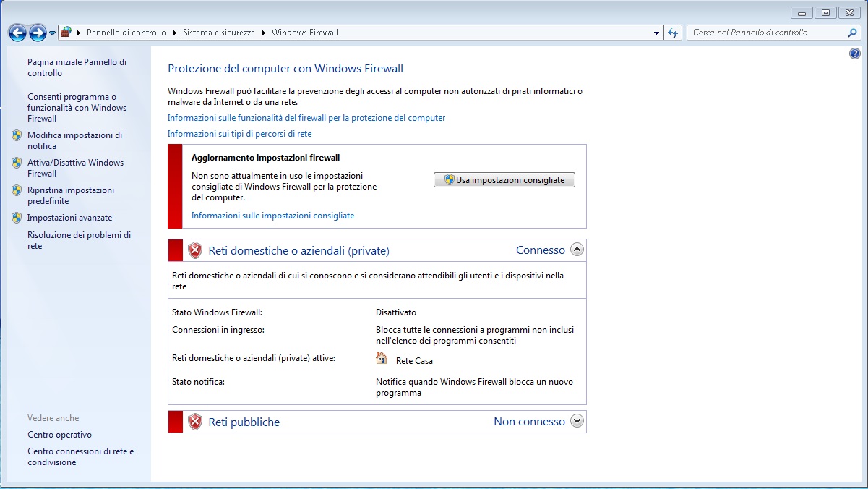This screenshot has height=489, width=868.
Task: Click 'Usa impostazioni consigliate' button
Action: (504, 180)
